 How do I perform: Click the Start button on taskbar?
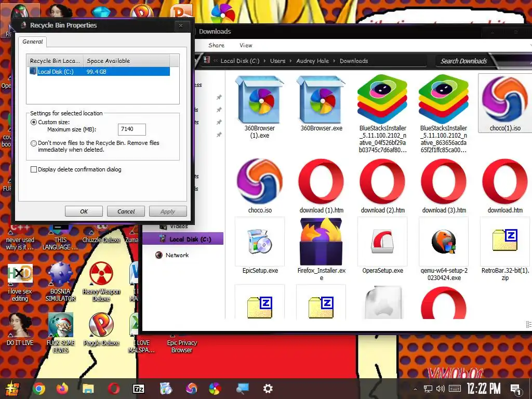[12, 389]
